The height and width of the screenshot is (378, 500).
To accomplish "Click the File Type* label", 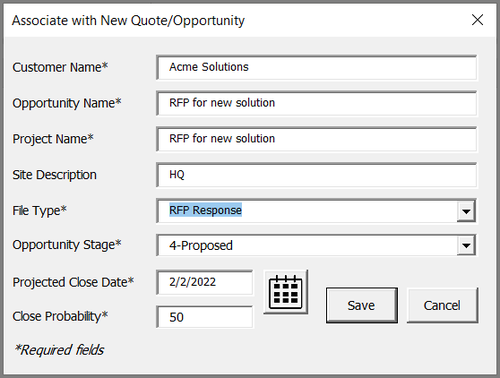I will pos(40,211).
